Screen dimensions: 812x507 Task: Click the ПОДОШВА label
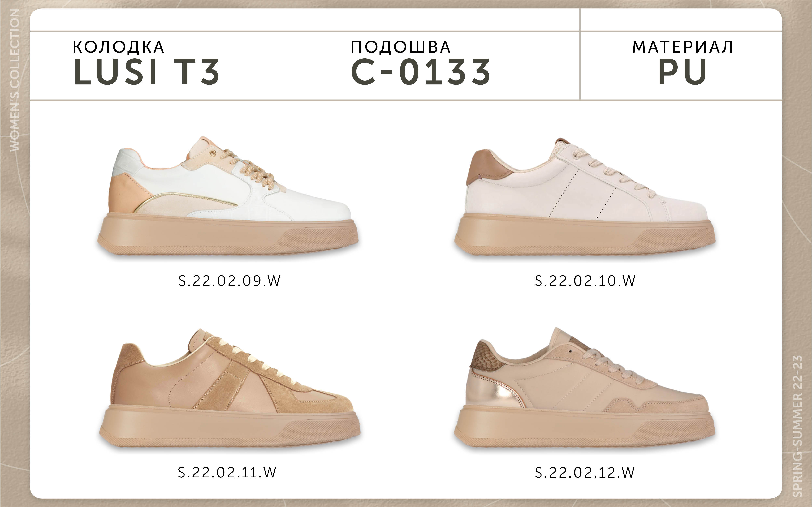(401, 47)
